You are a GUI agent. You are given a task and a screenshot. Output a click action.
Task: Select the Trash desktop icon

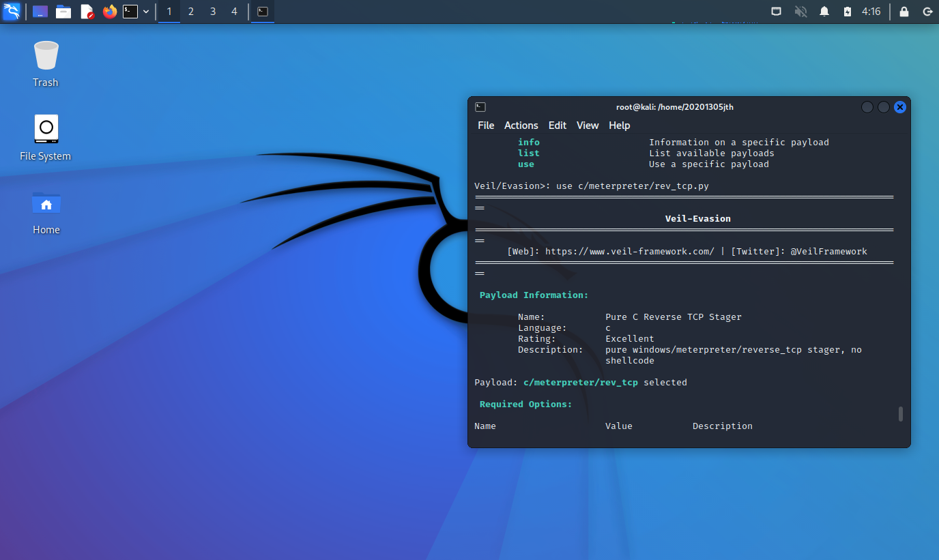coord(46,63)
